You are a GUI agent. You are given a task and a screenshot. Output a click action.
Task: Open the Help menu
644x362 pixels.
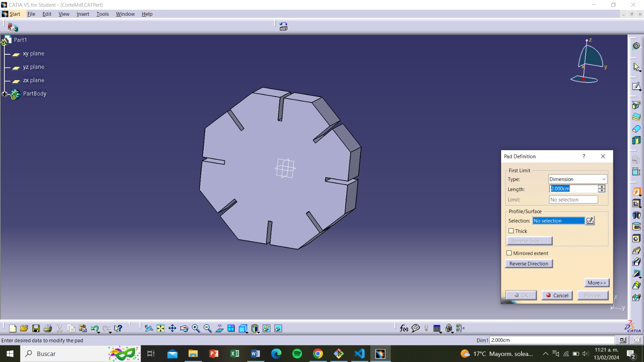147,14
